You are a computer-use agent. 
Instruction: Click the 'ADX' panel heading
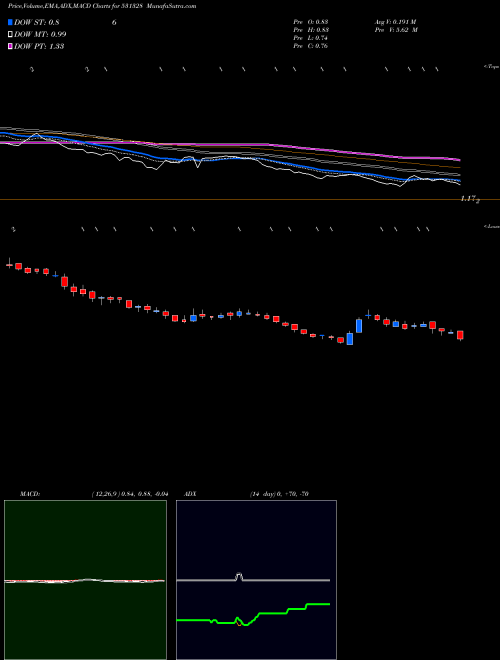click(x=190, y=494)
